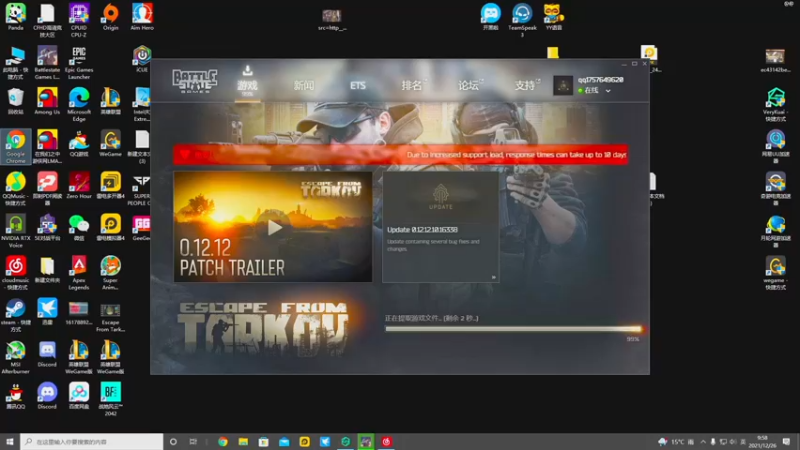Open the forum tab in launcher
This screenshot has width=800, height=450.
(x=468, y=85)
